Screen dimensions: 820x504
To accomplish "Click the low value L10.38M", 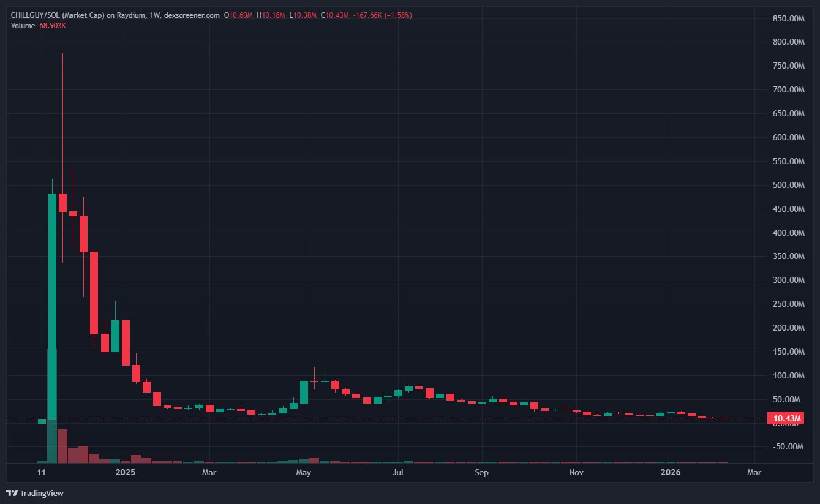I will click(303, 15).
